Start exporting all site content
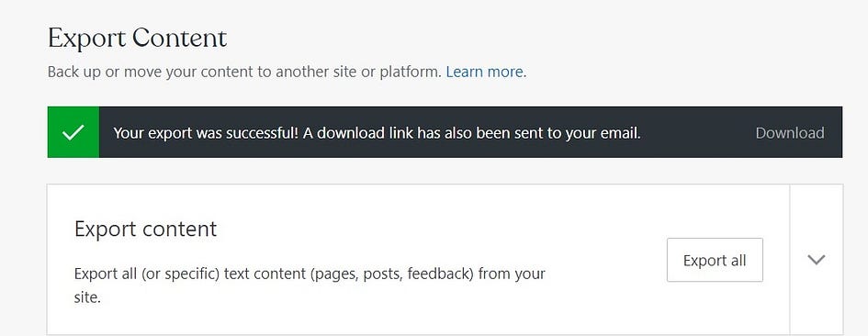This screenshot has width=868, height=336. [715, 260]
